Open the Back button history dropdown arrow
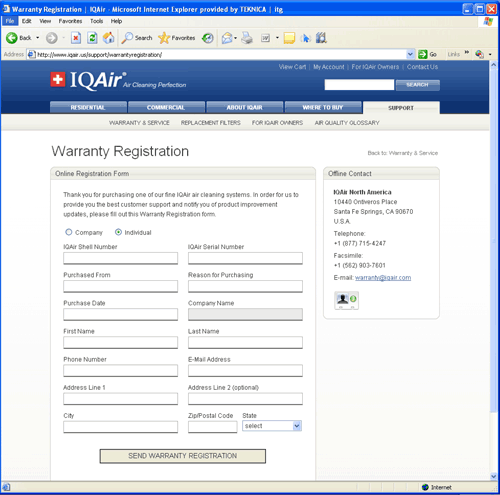 click(x=38, y=38)
